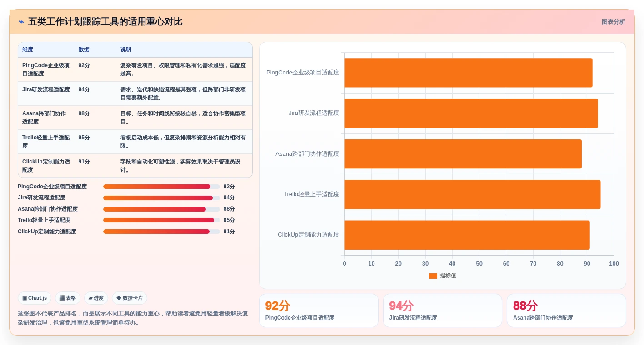Click the title 五类工作计划跟踪工具的适用重心对比

point(105,22)
